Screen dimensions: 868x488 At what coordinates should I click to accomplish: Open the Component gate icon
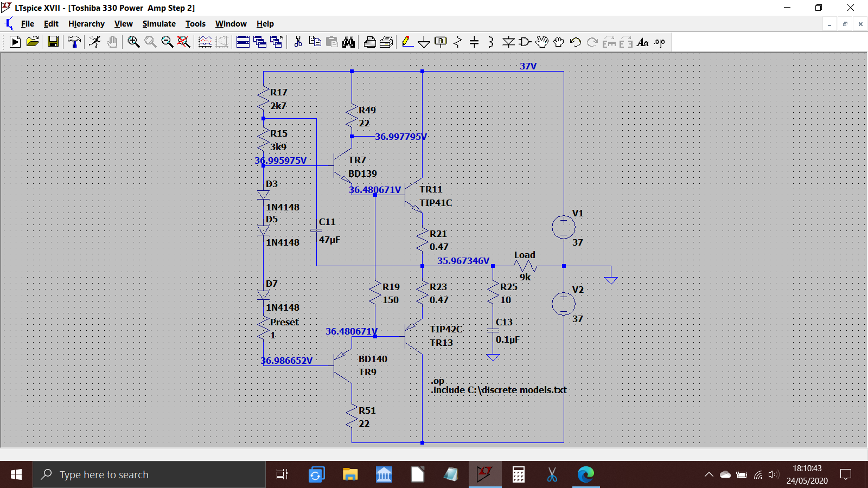(x=525, y=42)
